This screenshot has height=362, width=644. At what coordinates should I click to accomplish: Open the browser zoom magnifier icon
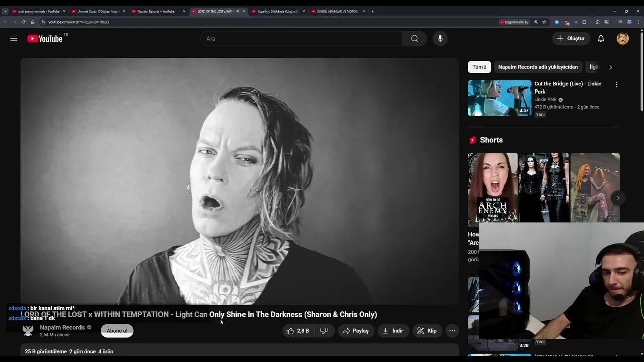tap(536, 22)
